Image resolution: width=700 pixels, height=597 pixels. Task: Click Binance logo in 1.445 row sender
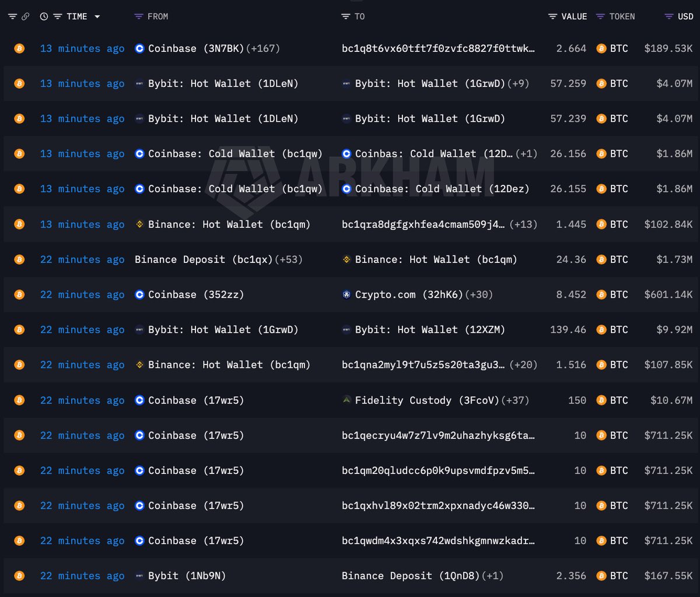[x=139, y=224]
